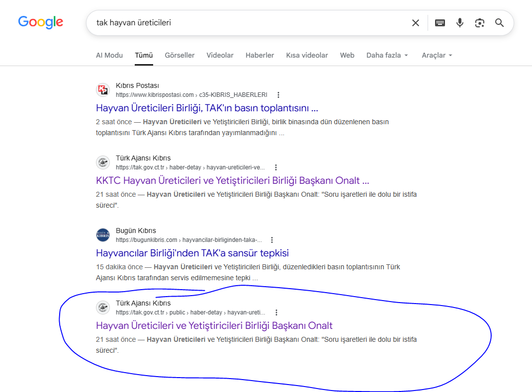Select the Tümü tab

tap(144, 55)
